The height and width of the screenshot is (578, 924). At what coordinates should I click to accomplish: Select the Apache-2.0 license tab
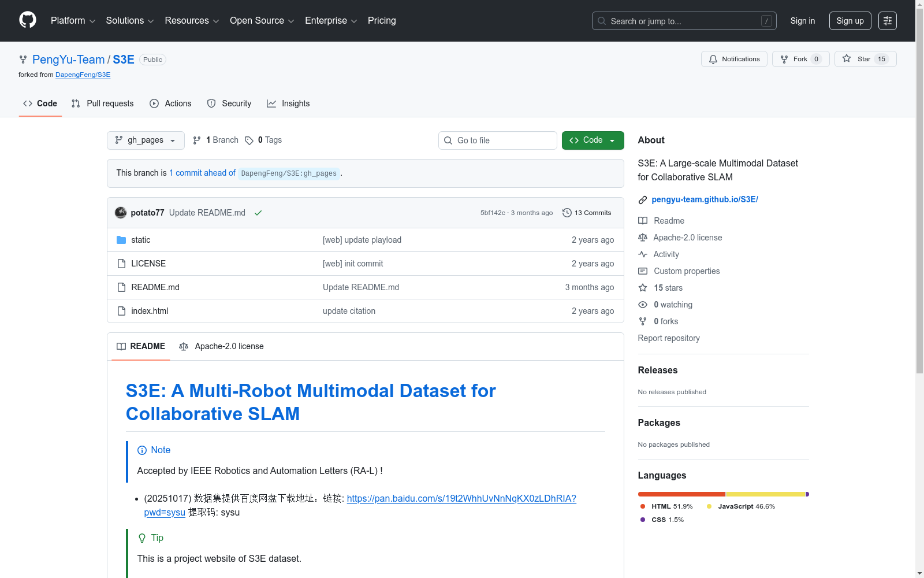point(221,346)
